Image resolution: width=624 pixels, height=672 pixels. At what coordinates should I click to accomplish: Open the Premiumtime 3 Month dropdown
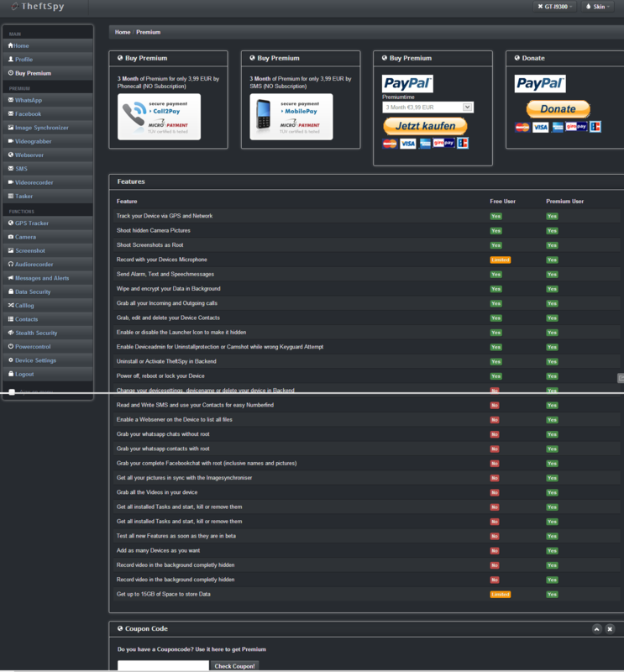[x=427, y=108]
